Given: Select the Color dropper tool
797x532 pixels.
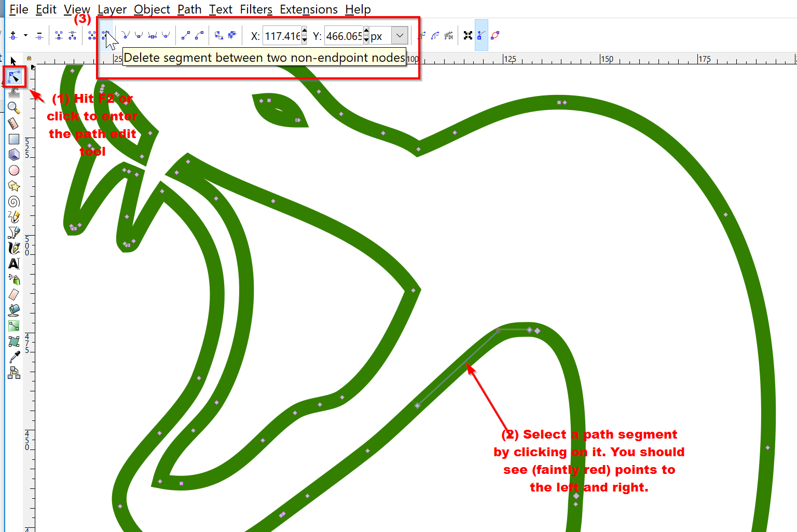Looking at the screenshot, I should point(13,357).
